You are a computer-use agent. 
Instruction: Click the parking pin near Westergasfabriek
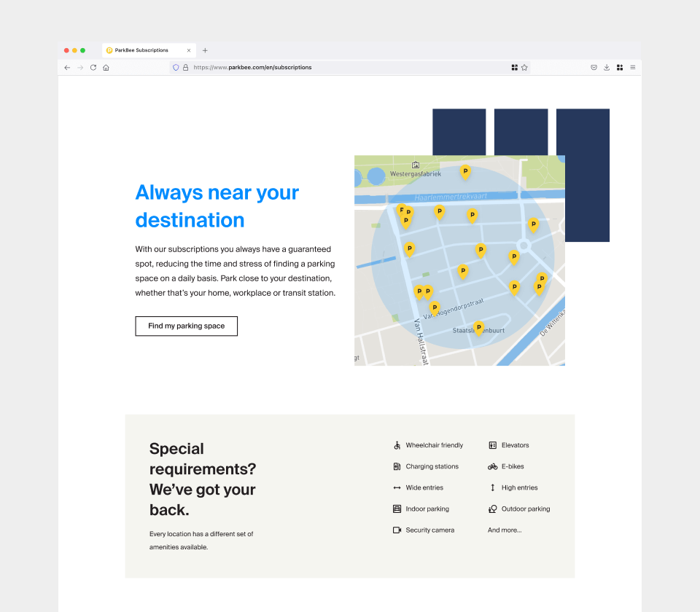465,172
